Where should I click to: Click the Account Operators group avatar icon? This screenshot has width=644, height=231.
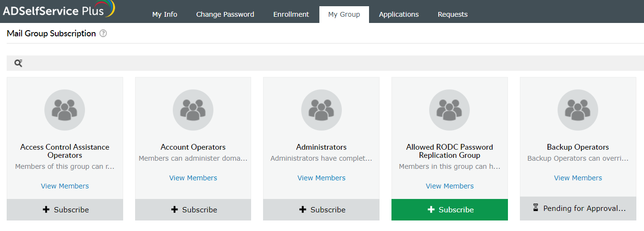(193, 110)
